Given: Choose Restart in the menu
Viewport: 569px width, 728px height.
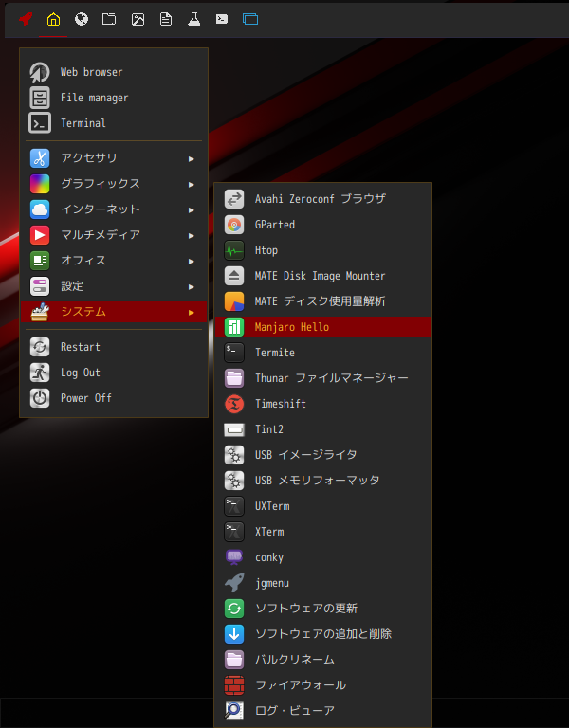Looking at the screenshot, I should 114,347.
